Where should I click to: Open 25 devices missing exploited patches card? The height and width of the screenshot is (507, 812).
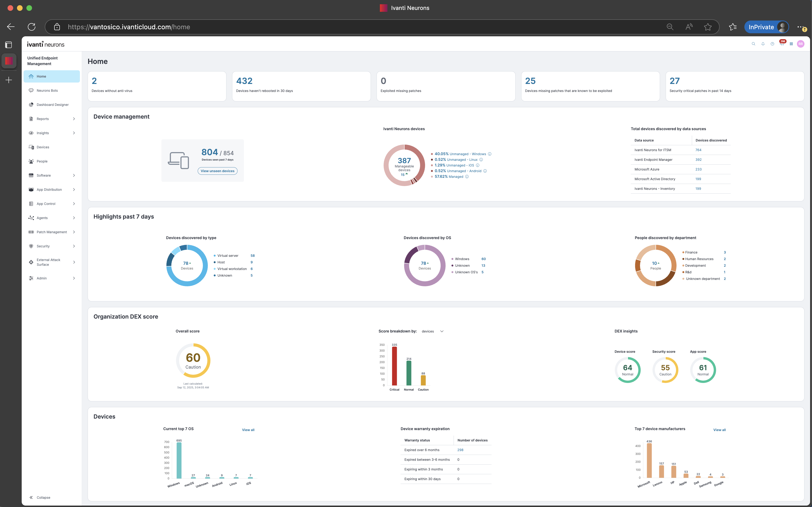point(590,86)
